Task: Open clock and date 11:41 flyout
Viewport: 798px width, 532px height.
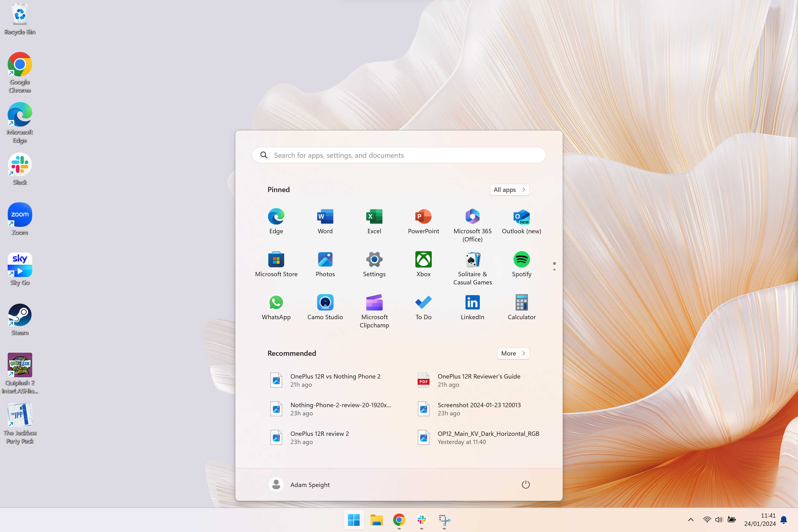Action: 760,519
